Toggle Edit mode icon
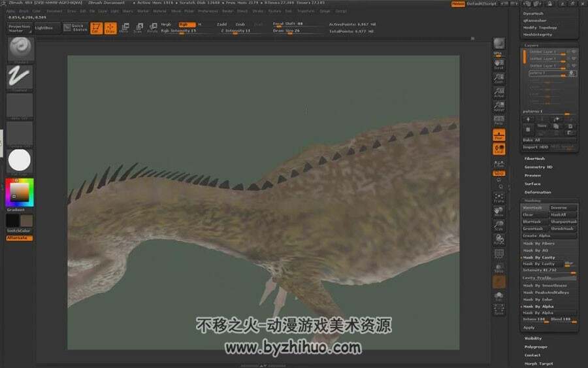The width and height of the screenshot is (588, 368). point(97,28)
